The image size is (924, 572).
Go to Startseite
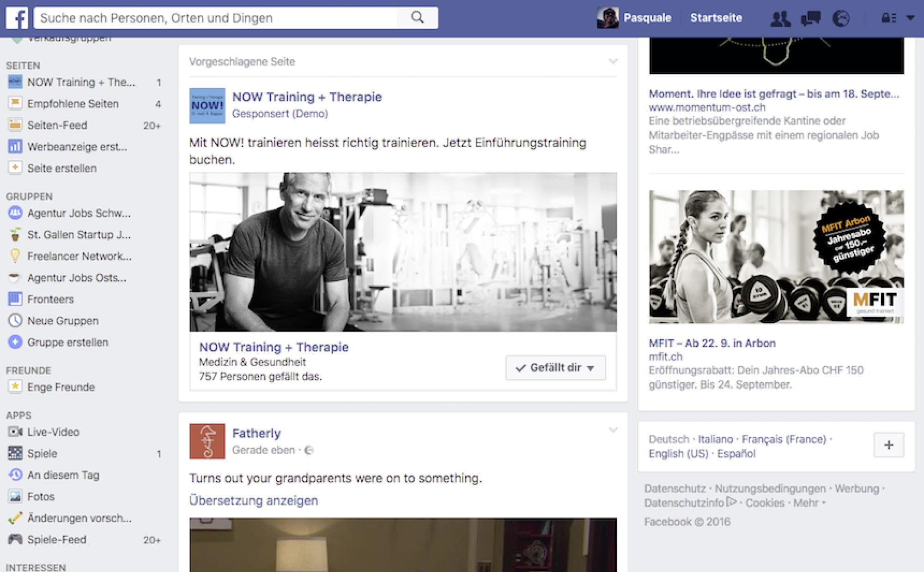point(716,18)
